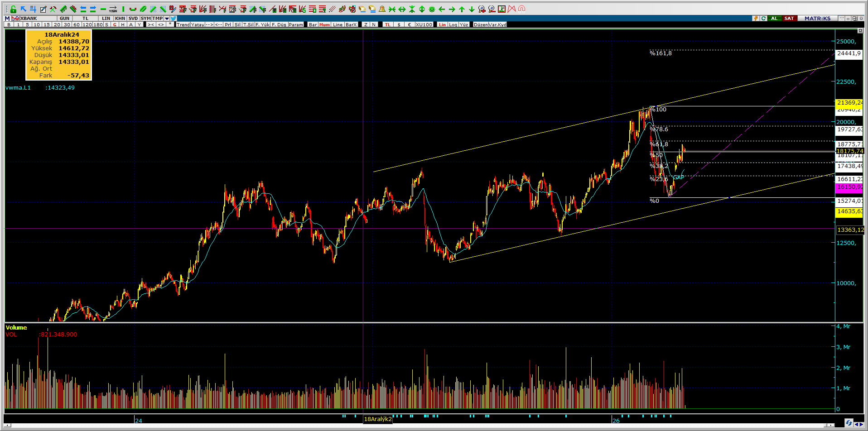The image size is (868, 431).
Task: Select the 60 minute period tab
Action: pos(77,24)
